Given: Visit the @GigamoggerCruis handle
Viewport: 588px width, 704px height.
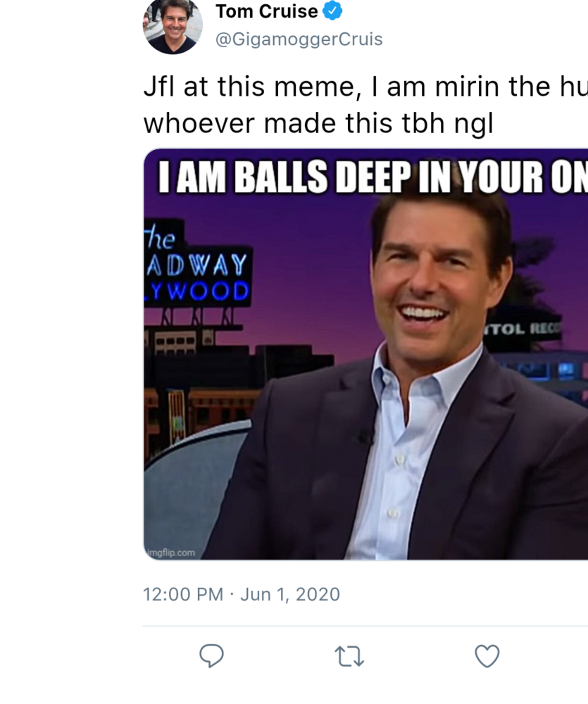Looking at the screenshot, I should (299, 39).
